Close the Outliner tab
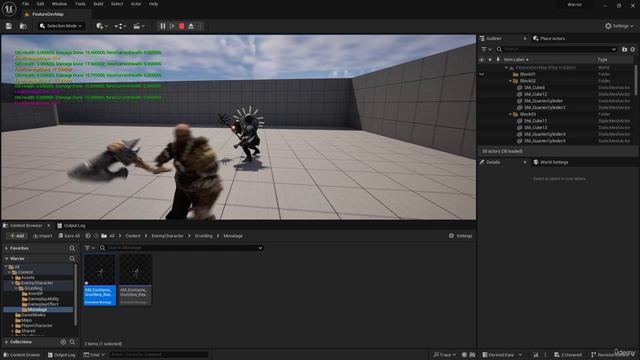This screenshot has height=360, width=640. (x=525, y=38)
